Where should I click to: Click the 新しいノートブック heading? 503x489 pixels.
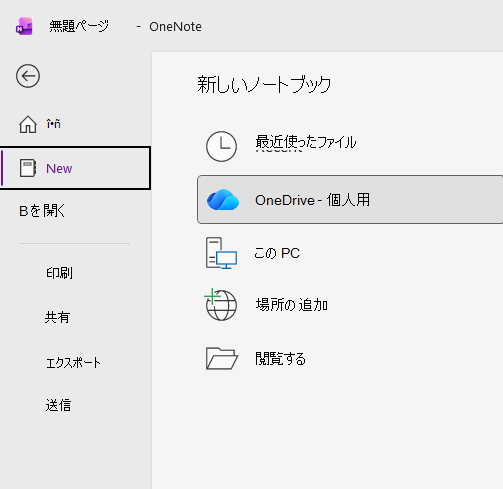point(264,84)
